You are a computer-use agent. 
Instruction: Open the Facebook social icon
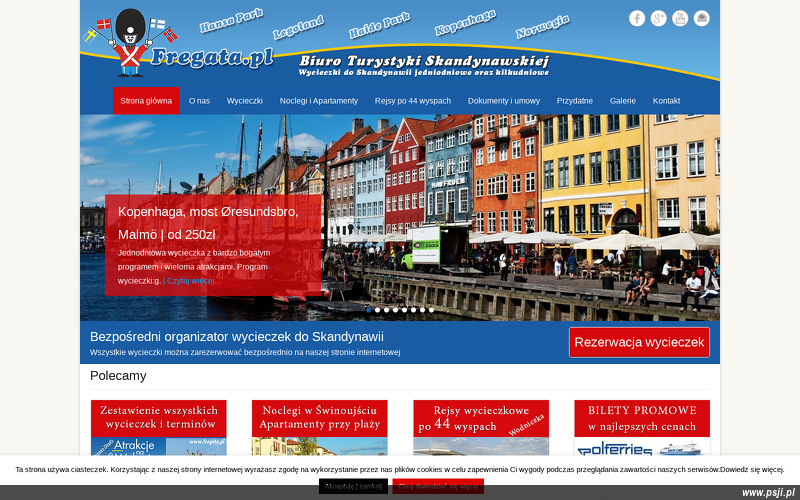(637, 18)
